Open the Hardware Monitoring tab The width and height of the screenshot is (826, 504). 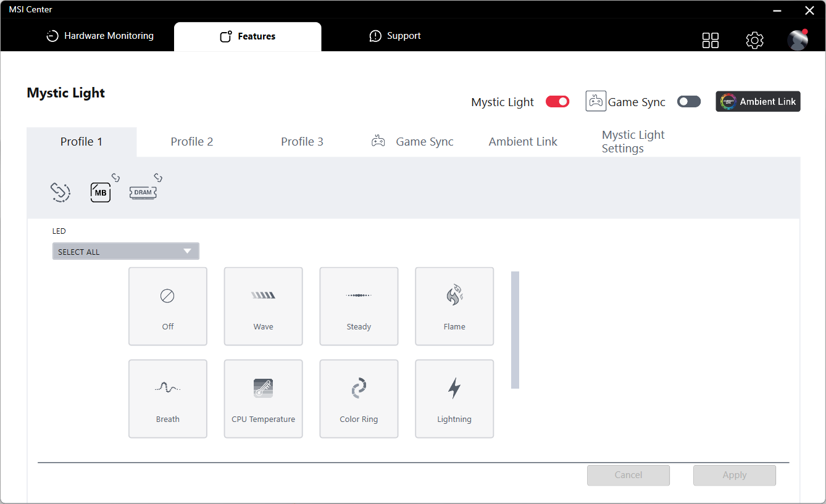(100, 36)
